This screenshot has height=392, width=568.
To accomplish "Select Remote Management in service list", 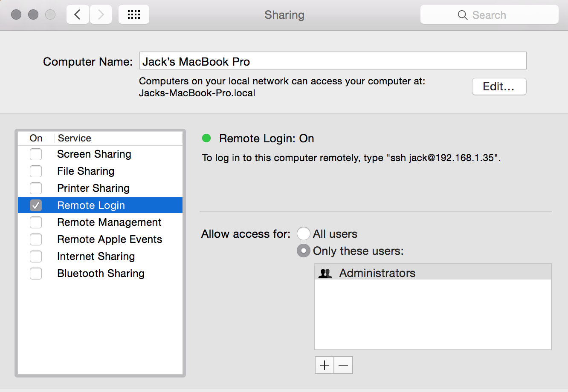I will (x=109, y=222).
